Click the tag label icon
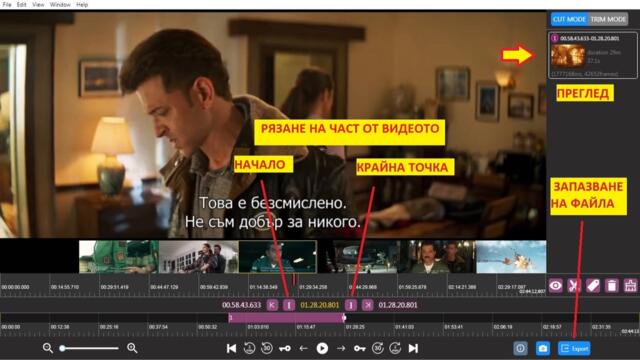 [593, 286]
